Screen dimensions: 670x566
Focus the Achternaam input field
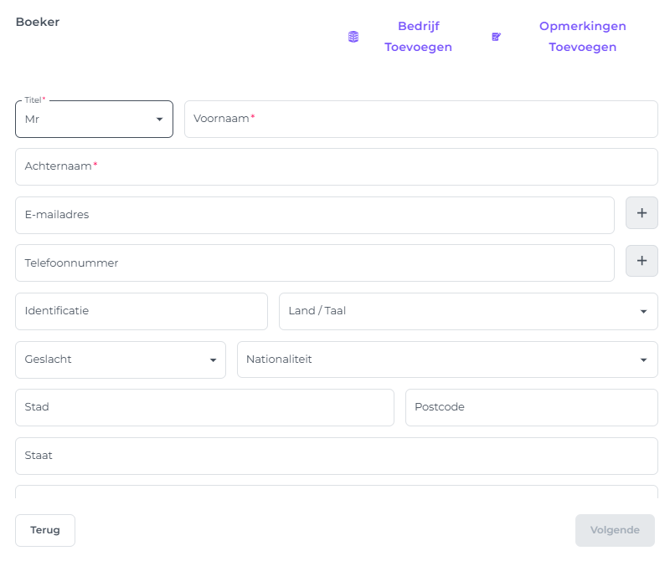pyautogui.click(x=336, y=167)
